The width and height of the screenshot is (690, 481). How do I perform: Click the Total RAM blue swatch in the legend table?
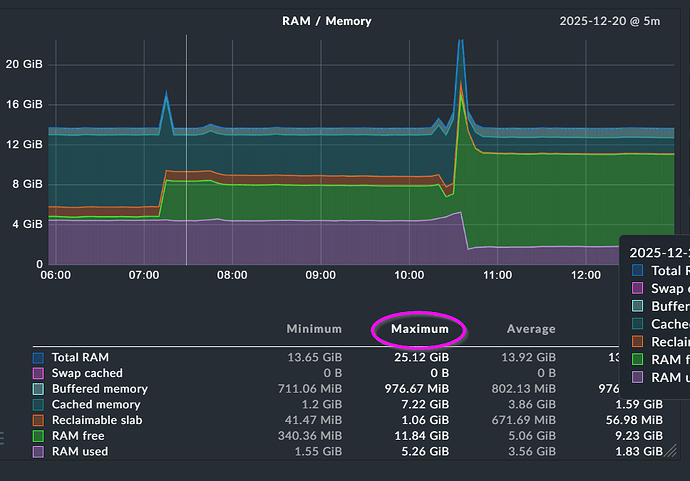click(x=39, y=356)
